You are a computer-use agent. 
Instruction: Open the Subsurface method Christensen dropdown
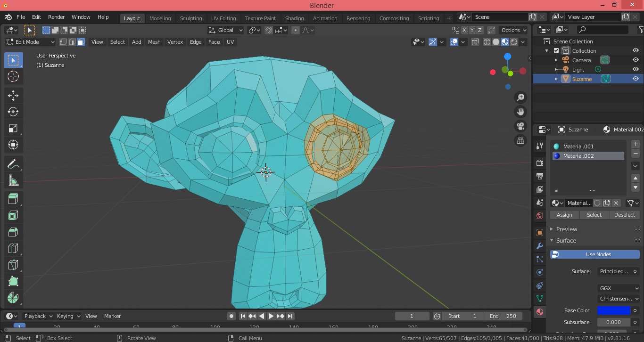[x=619, y=299]
